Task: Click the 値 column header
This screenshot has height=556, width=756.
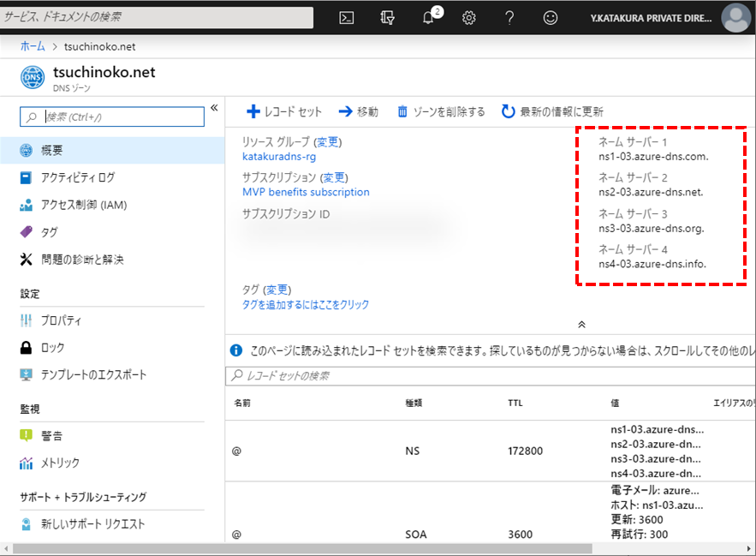Action: point(615,403)
